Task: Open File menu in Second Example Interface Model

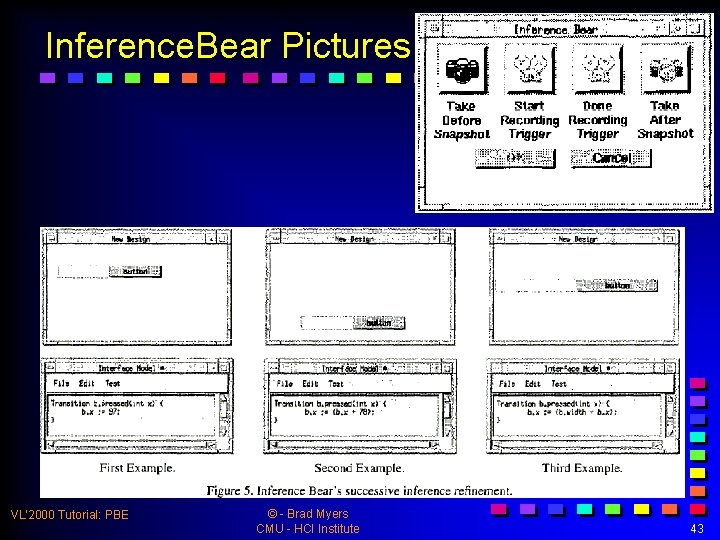Action: (285, 383)
